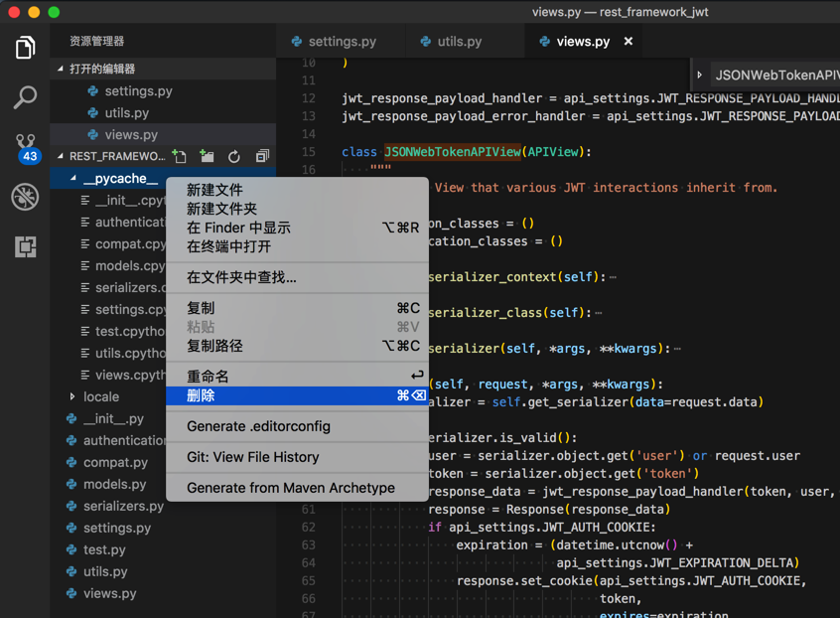Viewport: 840px width, 618px height.
Task: Choose 在终端中打开 menu item
Action: coord(297,246)
